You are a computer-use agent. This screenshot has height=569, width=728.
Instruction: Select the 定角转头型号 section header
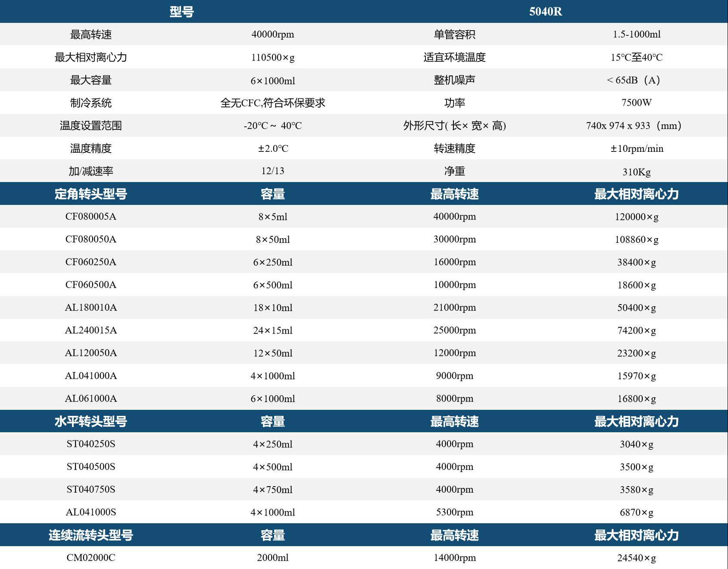(91, 194)
